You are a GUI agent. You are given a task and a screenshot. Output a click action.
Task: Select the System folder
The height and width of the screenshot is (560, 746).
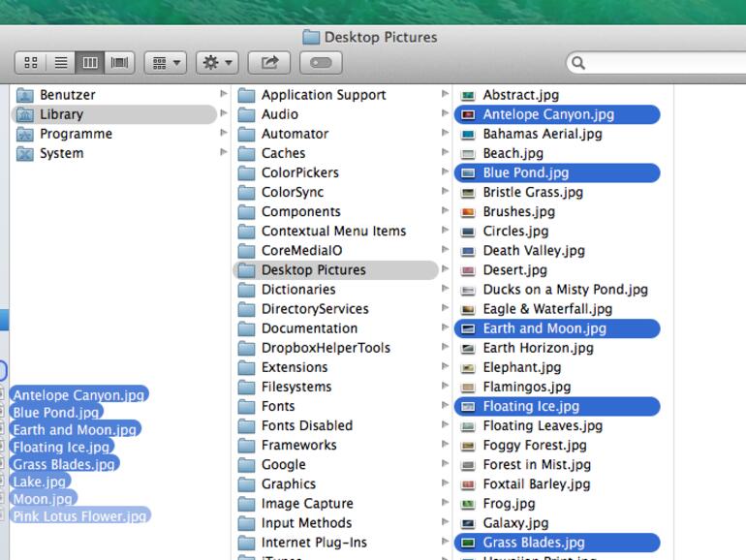pos(114,153)
